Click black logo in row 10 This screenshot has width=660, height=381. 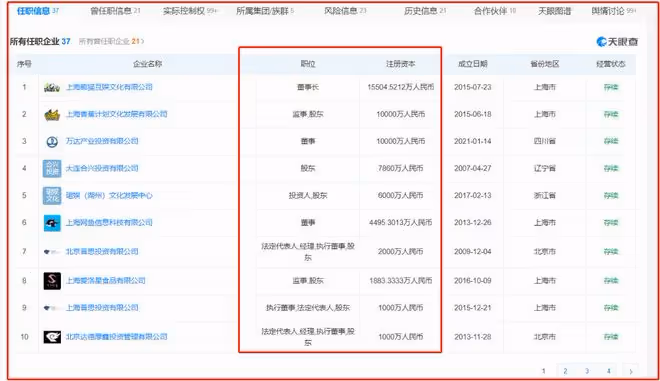[52, 337]
